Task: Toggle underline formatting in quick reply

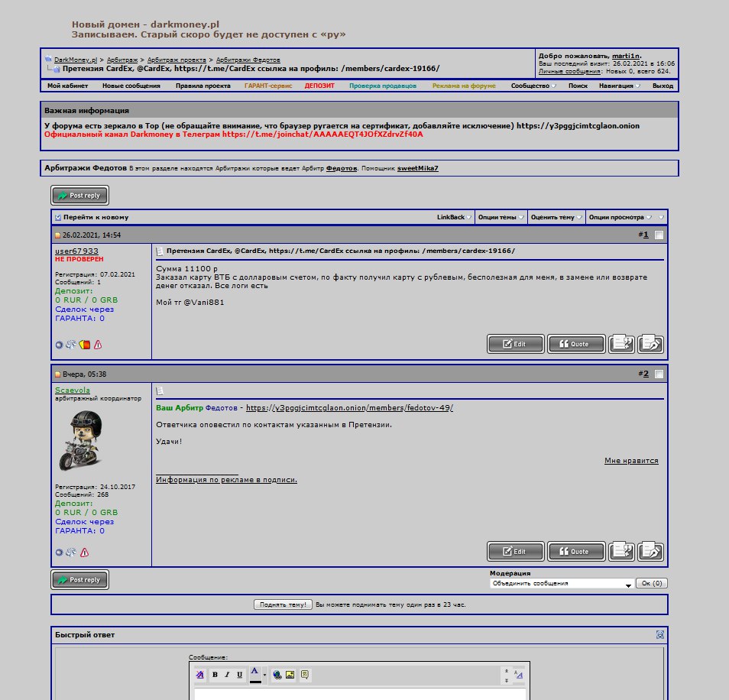Action: 239,675
